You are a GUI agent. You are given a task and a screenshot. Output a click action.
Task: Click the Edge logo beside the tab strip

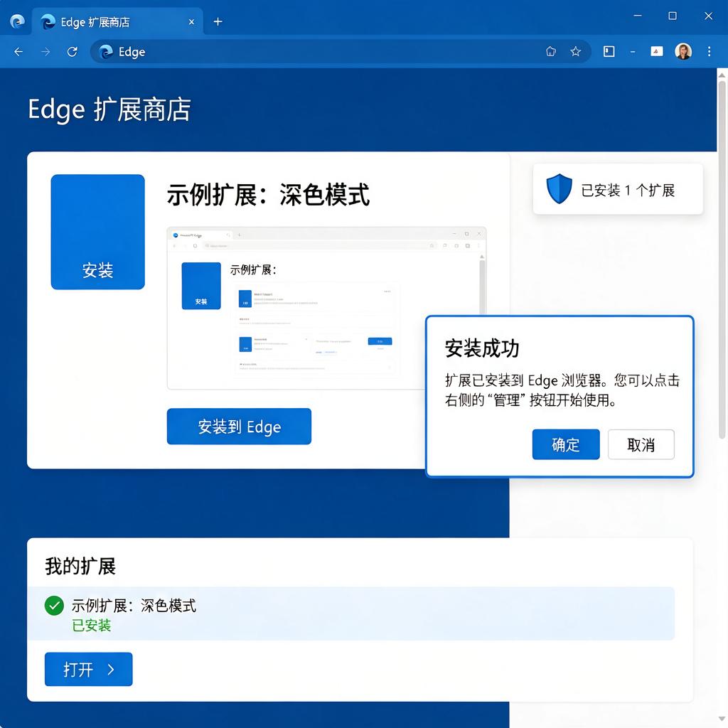click(x=17, y=21)
